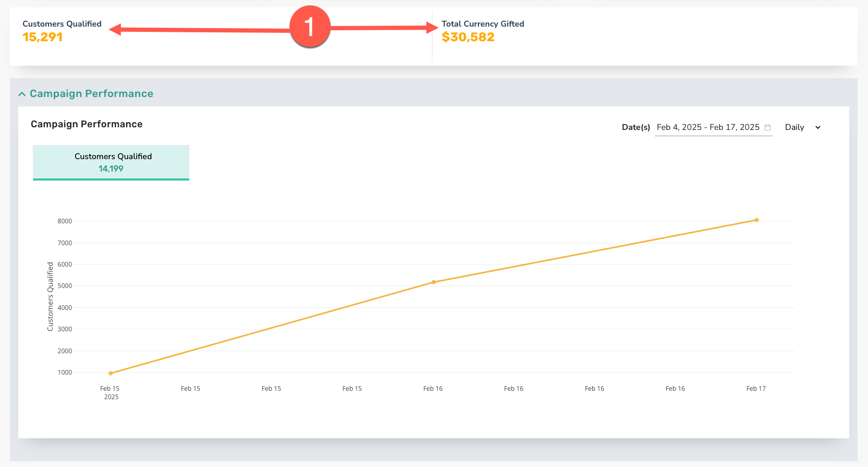
Task: Open the Daily interval dropdown
Action: click(803, 127)
